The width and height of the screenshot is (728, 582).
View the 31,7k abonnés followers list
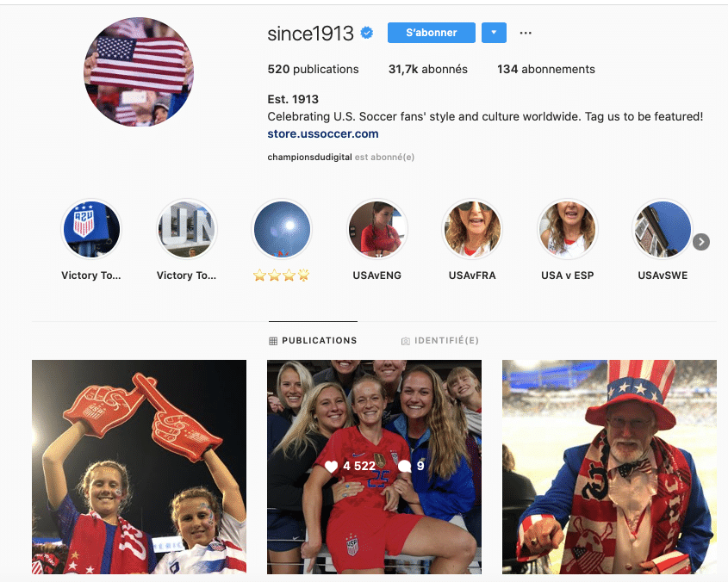pyautogui.click(x=427, y=69)
